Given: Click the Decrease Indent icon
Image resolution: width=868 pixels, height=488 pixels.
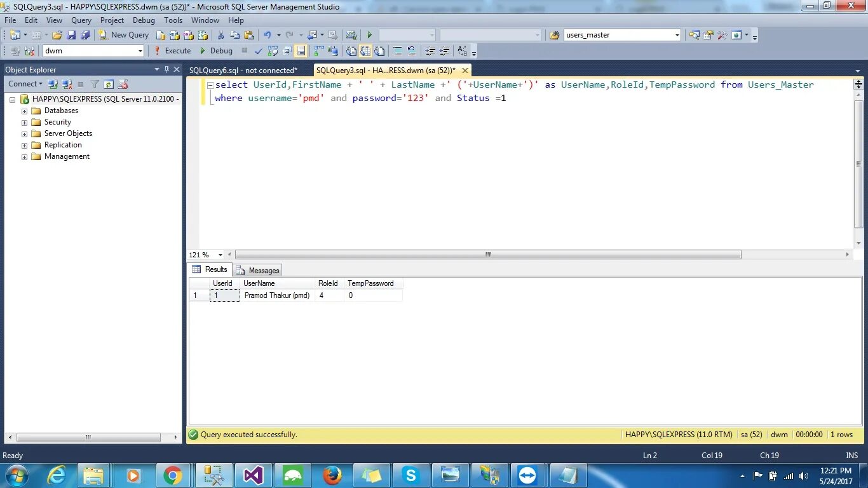Looking at the screenshot, I should pyautogui.click(x=431, y=51).
